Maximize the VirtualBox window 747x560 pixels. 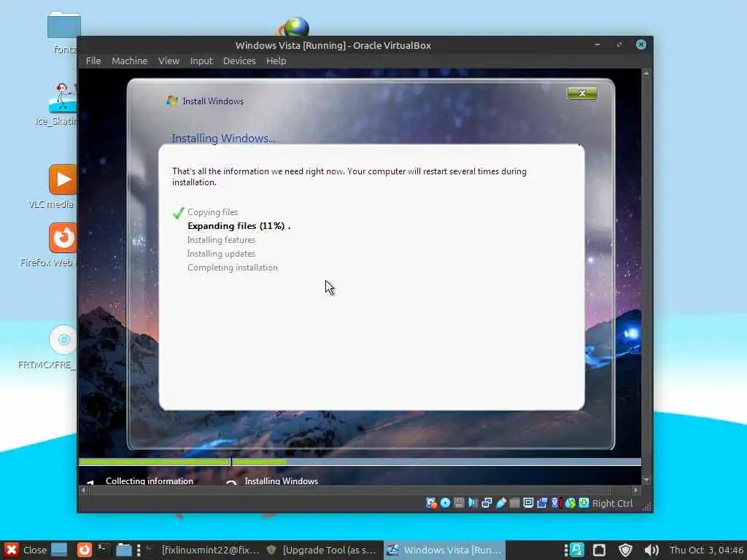pyautogui.click(x=619, y=44)
